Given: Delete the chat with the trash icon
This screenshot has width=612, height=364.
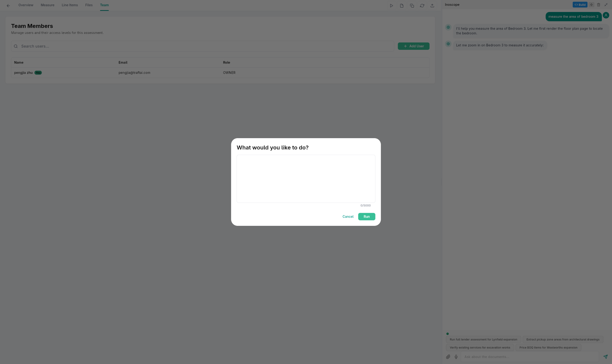Looking at the screenshot, I should pyautogui.click(x=599, y=5).
